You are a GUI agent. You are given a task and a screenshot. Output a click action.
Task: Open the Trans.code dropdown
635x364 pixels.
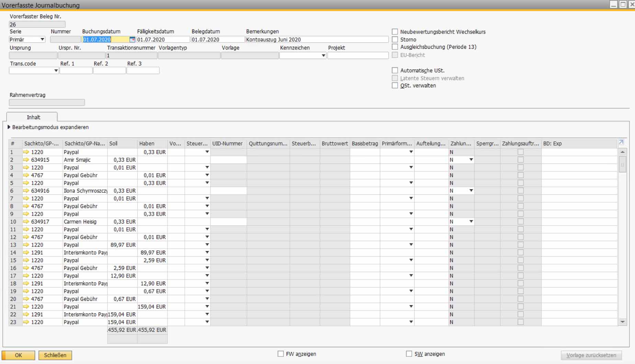pyautogui.click(x=56, y=71)
